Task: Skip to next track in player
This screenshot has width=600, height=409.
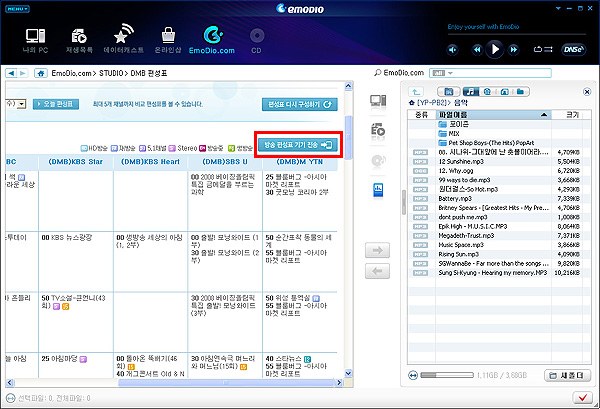Action: click(513, 49)
